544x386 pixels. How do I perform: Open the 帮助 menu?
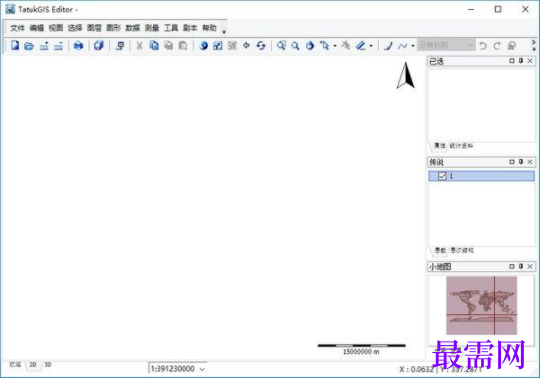pyautogui.click(x=210, y=28)
